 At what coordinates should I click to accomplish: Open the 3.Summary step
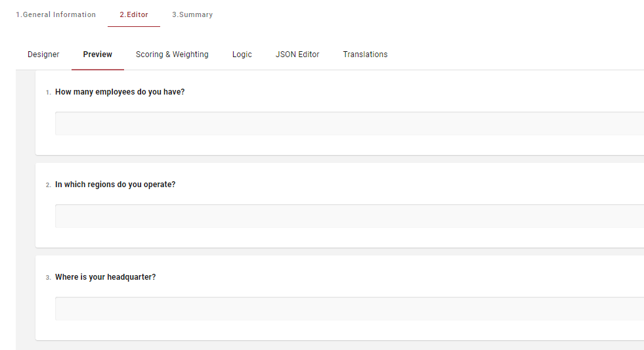tap(192, 14)
